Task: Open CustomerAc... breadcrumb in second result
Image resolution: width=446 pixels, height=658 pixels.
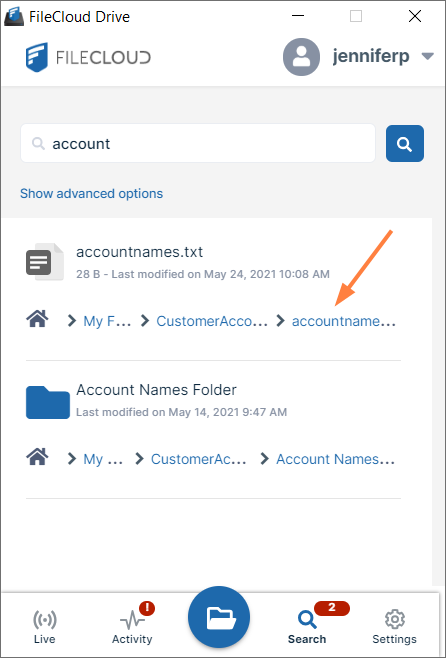Action: click(199, 459)
